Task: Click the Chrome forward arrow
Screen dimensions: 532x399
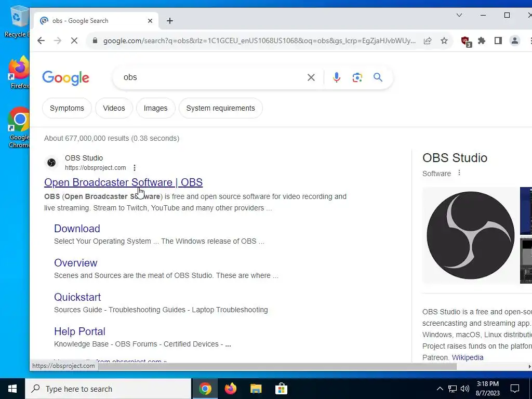Action: click(x=58, y=41)
